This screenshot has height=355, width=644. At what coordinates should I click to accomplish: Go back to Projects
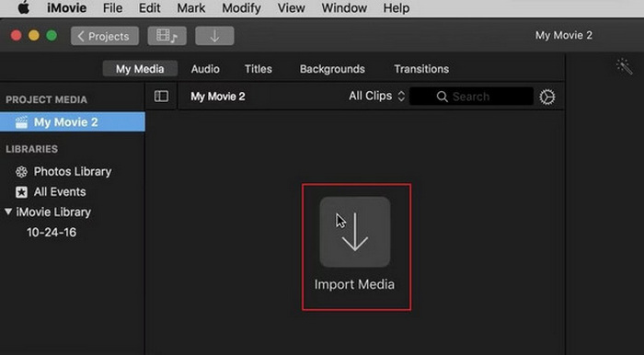105,36
